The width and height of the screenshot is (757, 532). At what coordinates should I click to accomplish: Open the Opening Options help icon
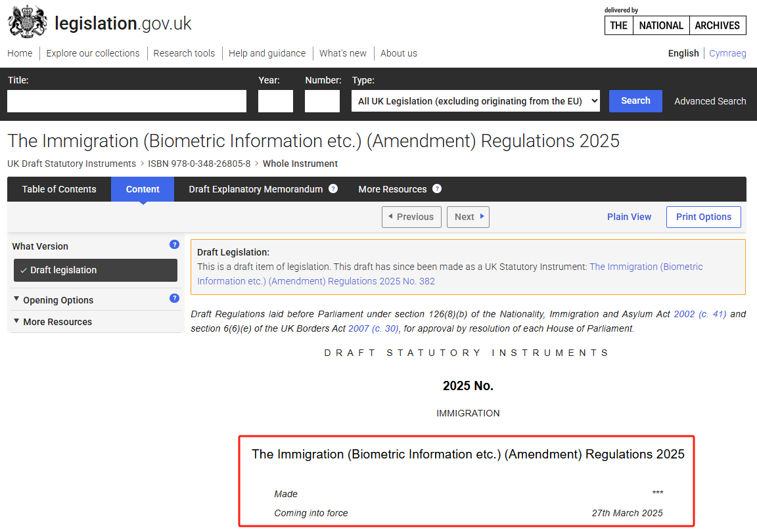(174, 298)
